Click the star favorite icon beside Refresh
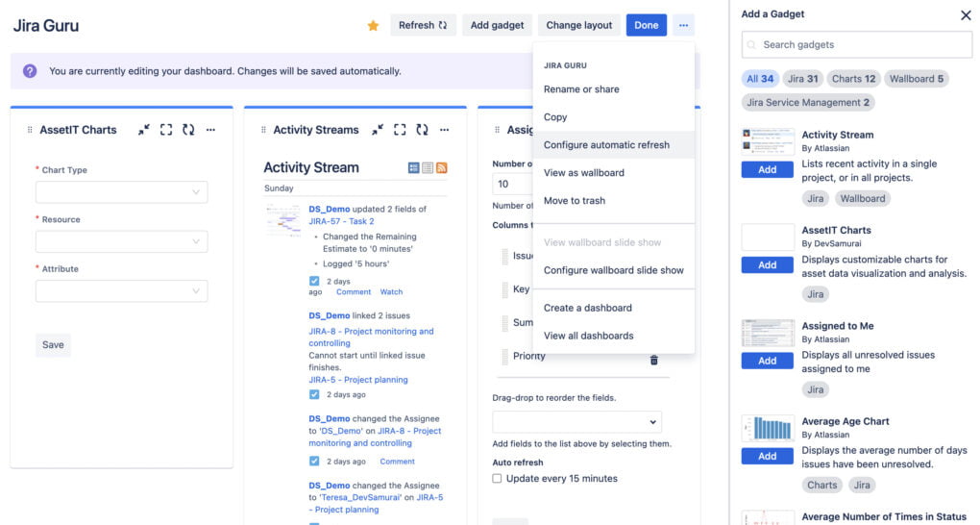The height and width of the screenshot is (525, 980). [x=373, y=26]
